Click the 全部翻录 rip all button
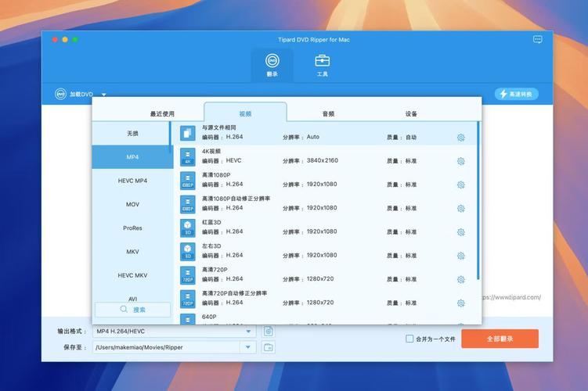This screenshot has width=588, height=391. (x=500, y=339)
